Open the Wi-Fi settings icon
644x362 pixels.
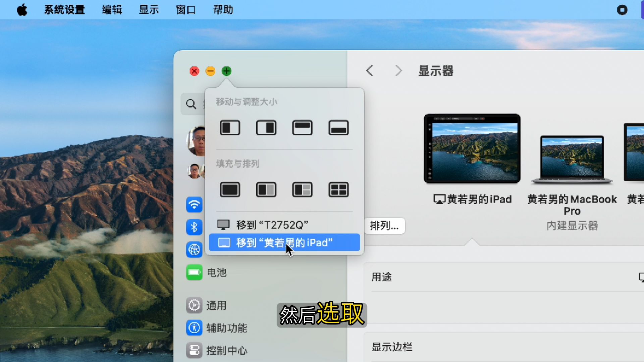(x=194, y=204)
